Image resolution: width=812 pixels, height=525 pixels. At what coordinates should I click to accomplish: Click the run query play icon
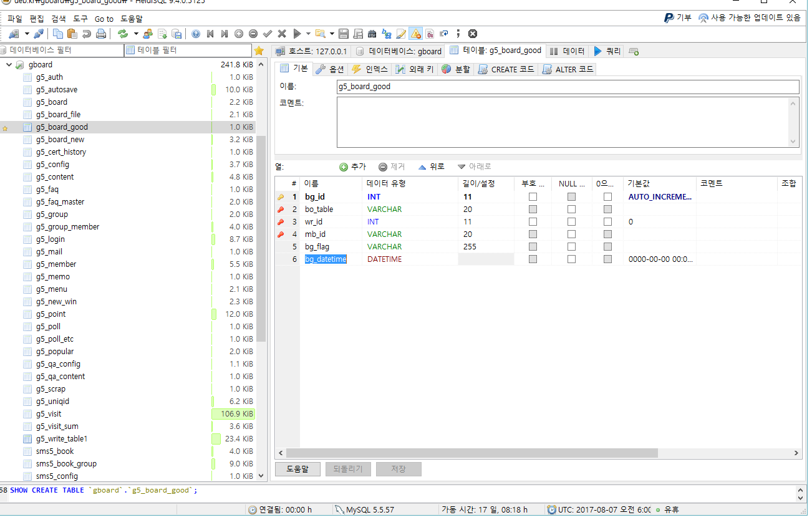tap(297, 34)
